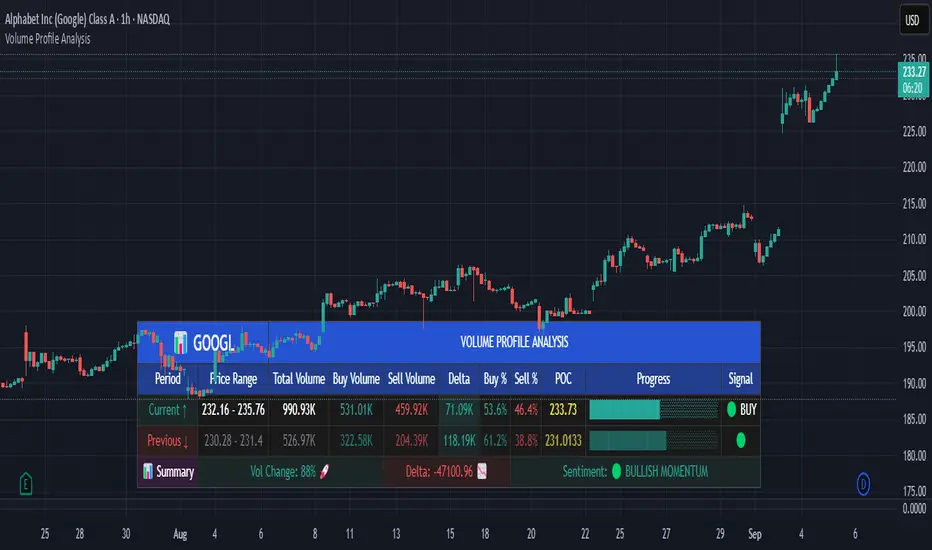The image size is (932, 550).
Task: Click the 233.27 current price label
Action: (914, 72)
